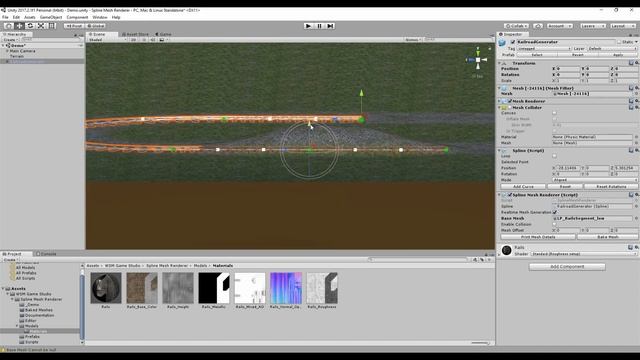Click the Print Mesh Details button
Viewport: 640px width, 360px height.
click(538, 237)
